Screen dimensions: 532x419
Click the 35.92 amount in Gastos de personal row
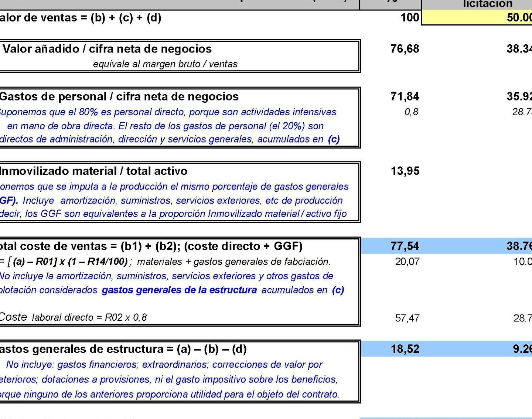pos(519,96)
